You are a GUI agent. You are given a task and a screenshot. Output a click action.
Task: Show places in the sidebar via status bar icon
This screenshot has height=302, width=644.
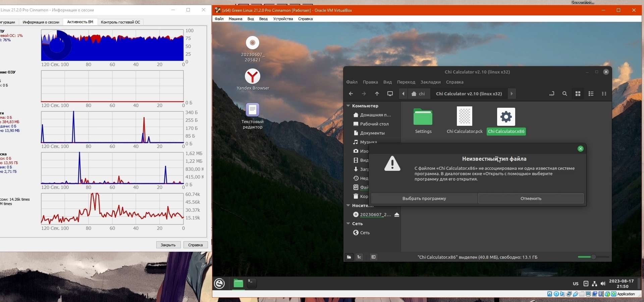[x=349, y=257]
